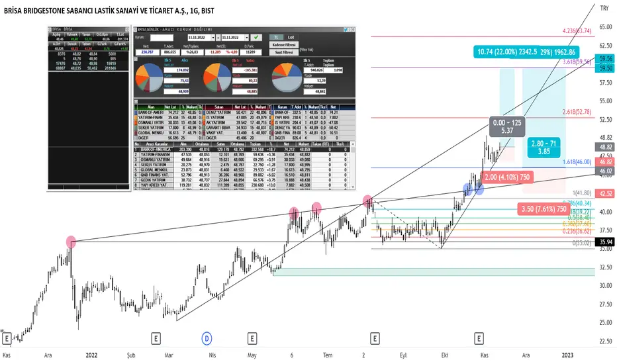Select the Lot display toggle
Viewport: 617px width, 364px height.
pyautogui.click(x=291, y=37)
